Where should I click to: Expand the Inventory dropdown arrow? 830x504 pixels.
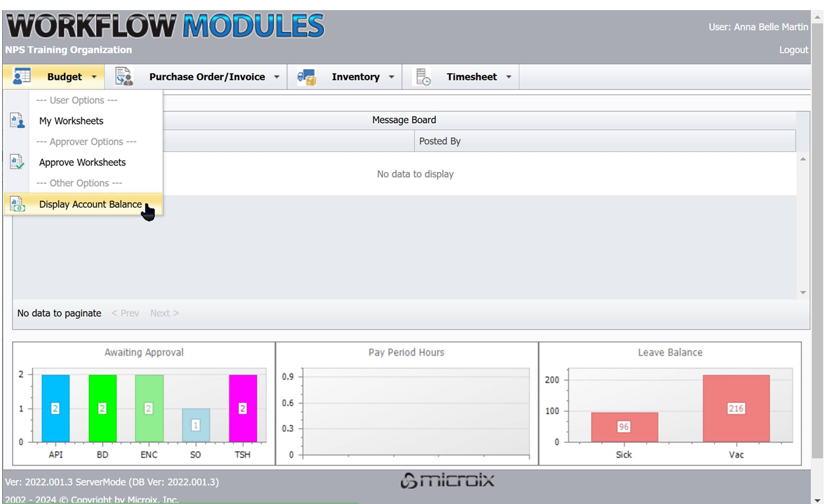(x=391, y=77)
